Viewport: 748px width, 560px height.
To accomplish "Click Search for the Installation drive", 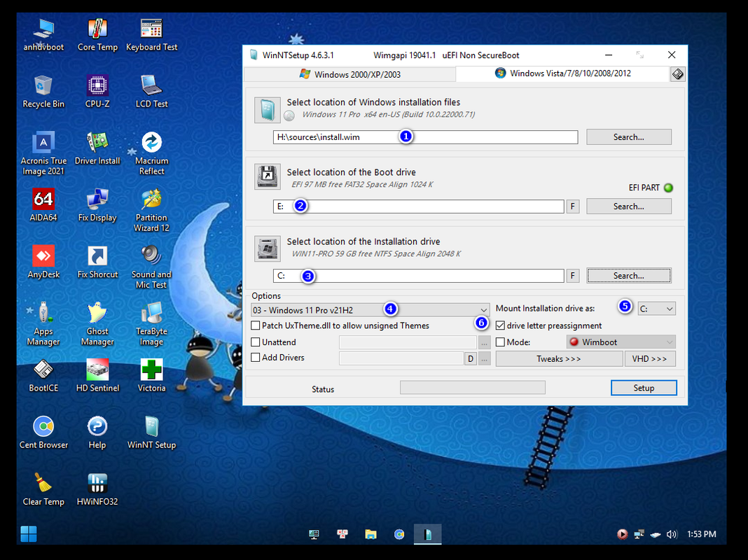I will pos(629,276).
